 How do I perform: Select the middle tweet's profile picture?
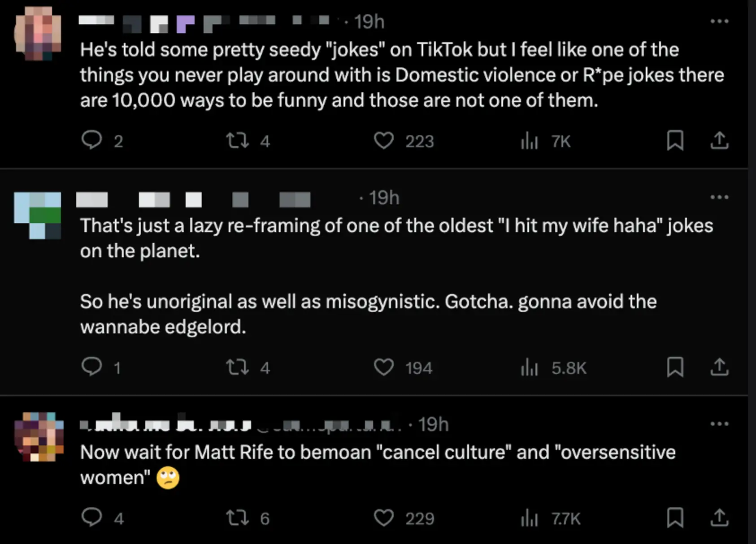(37, 214)
